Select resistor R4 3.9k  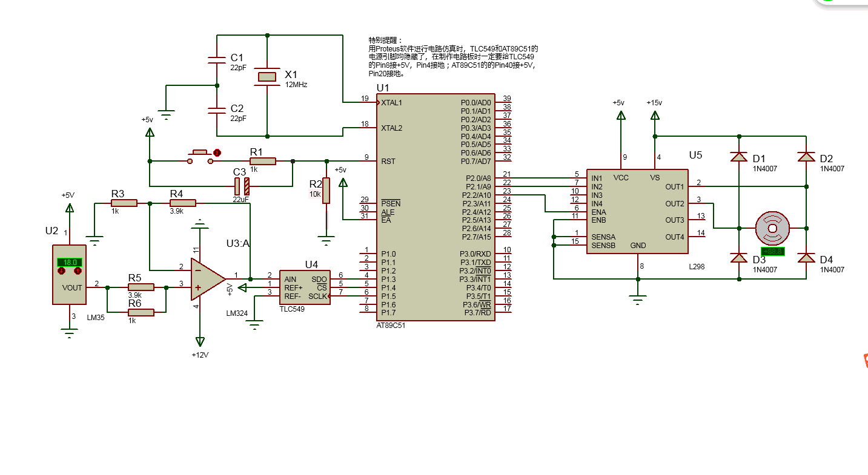[184, 202]
